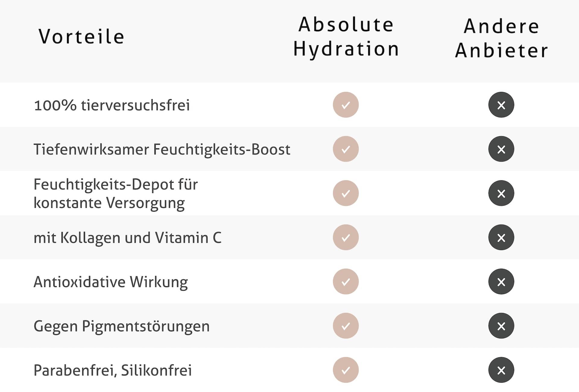Click checkmark for Parabenfrei, Silikonfrei
Screen dimensions: 579x392
[x=346, y=370]
